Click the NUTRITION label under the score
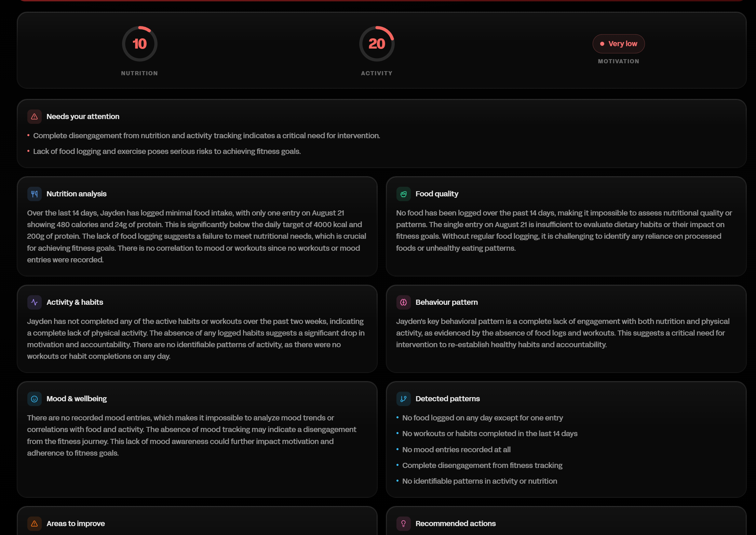Screen dimensions: 756x535 point(139,73)
